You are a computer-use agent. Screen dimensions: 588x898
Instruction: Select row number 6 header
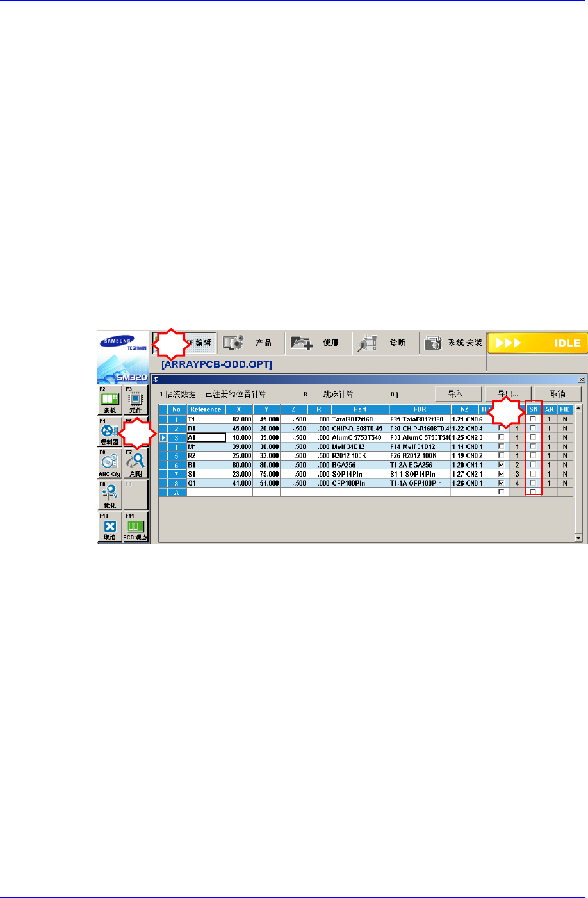176,465
